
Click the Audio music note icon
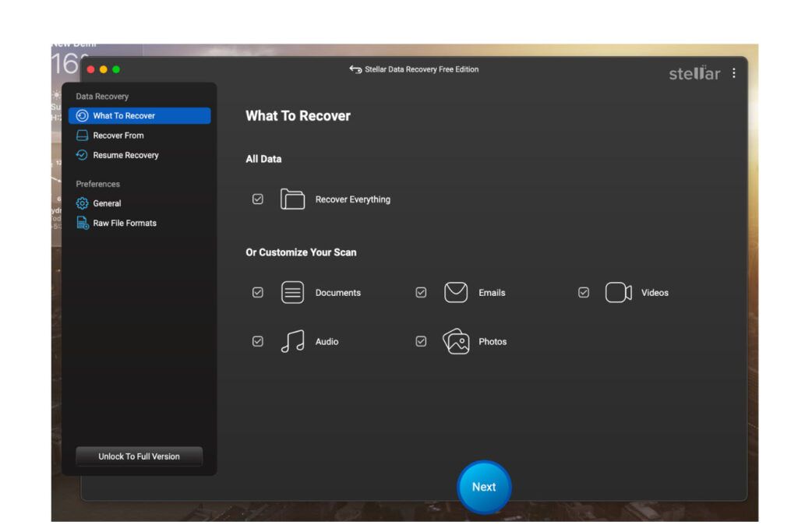point(292,342)
